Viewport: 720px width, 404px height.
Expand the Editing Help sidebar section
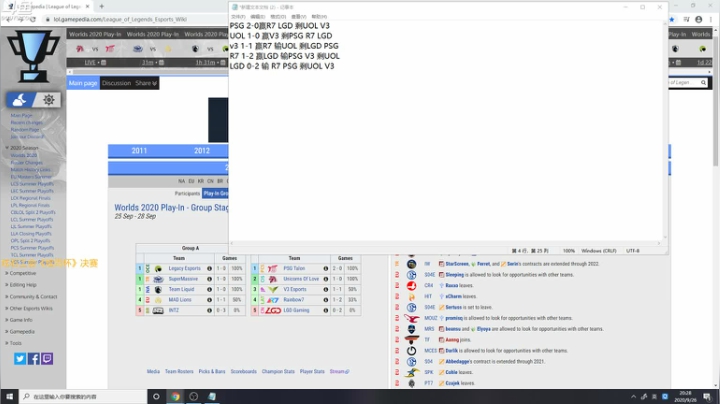[x=21, y=285]
